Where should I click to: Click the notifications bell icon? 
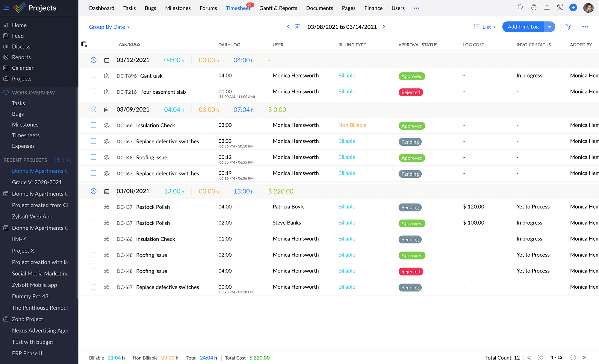coord(547,8)
